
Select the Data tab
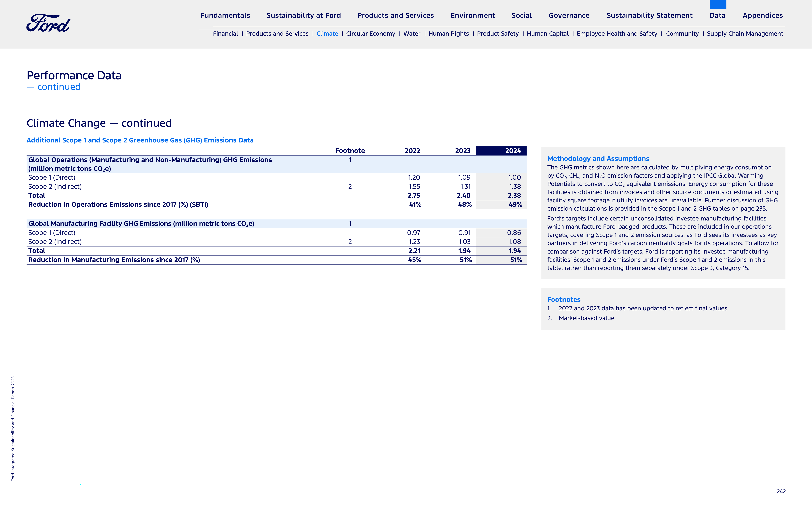(717, 15)
